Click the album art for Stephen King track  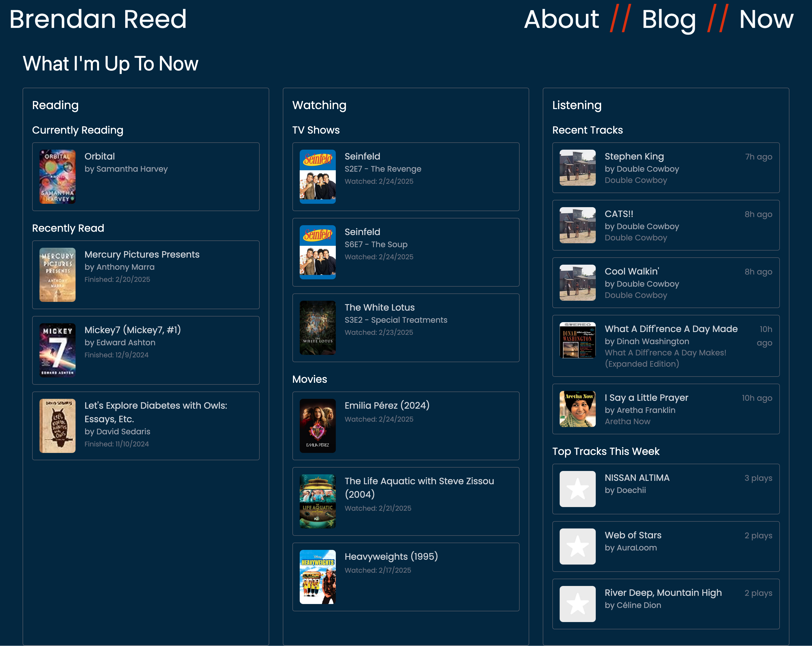pos(577,167)
